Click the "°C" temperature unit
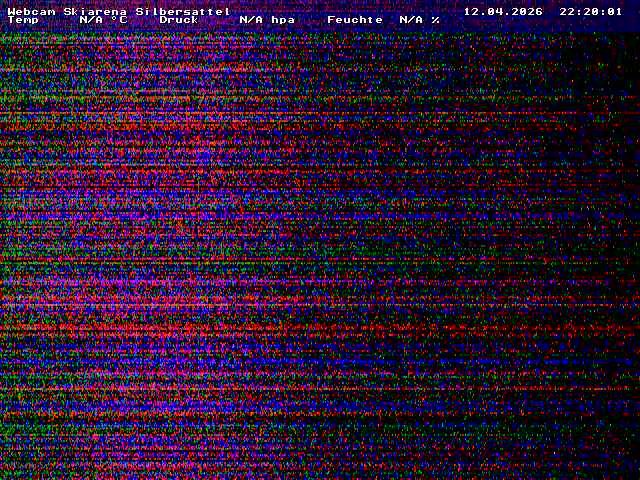This screenshot has height=480, width=640. [x=119, y=20]
